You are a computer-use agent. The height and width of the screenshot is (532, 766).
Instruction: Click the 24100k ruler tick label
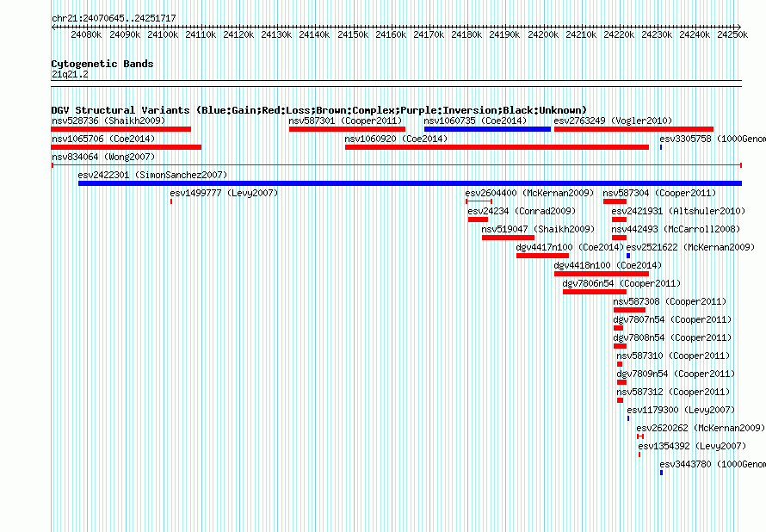pos(163,34)
